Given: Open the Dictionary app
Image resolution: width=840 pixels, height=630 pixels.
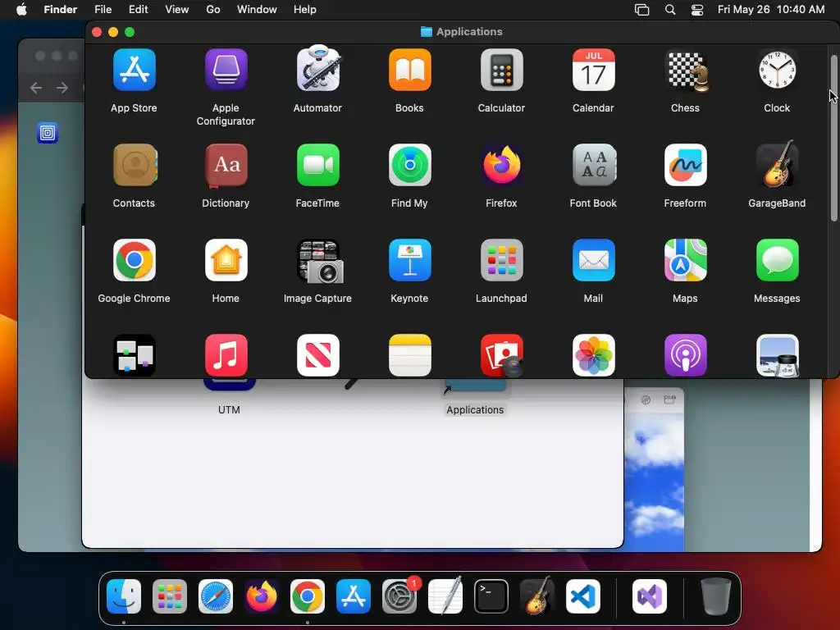Looking at the screenshot, I should pos(226,166).
